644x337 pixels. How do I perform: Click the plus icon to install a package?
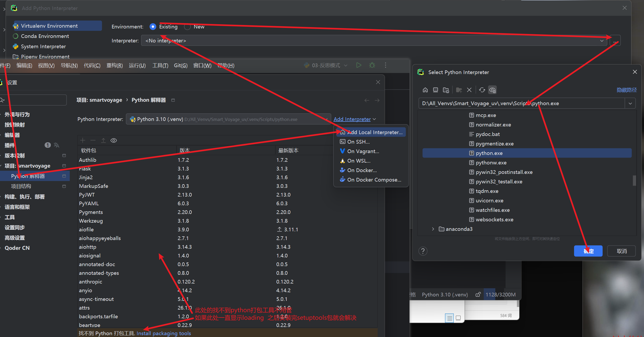83,140
